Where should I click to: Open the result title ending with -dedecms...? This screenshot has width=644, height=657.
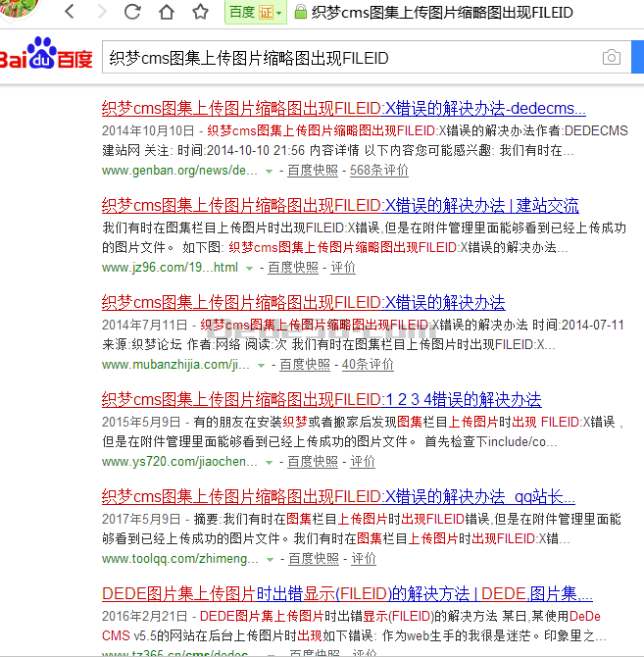(x=343, y=109)
